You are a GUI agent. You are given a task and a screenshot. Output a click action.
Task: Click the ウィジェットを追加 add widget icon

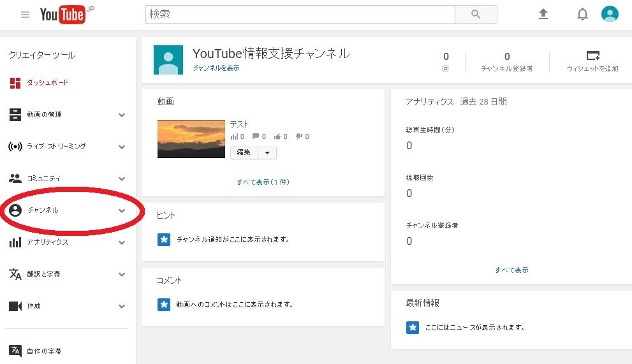tap(593, 55)
